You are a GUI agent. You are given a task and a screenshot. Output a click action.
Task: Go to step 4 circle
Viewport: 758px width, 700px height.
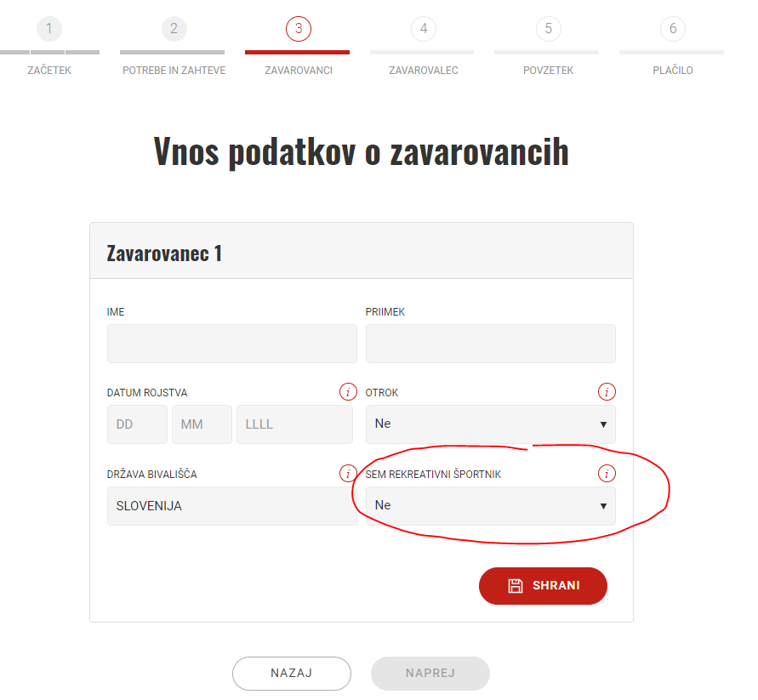coord(424,29)
